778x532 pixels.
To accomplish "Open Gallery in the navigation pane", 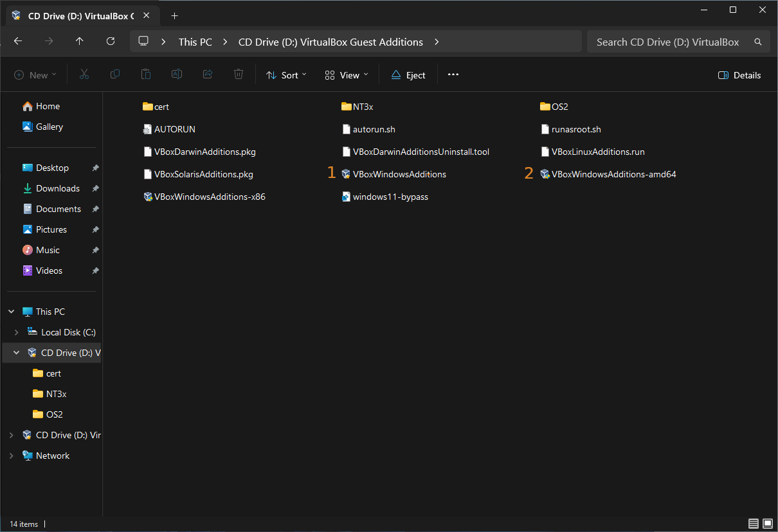I will (42, 127).
